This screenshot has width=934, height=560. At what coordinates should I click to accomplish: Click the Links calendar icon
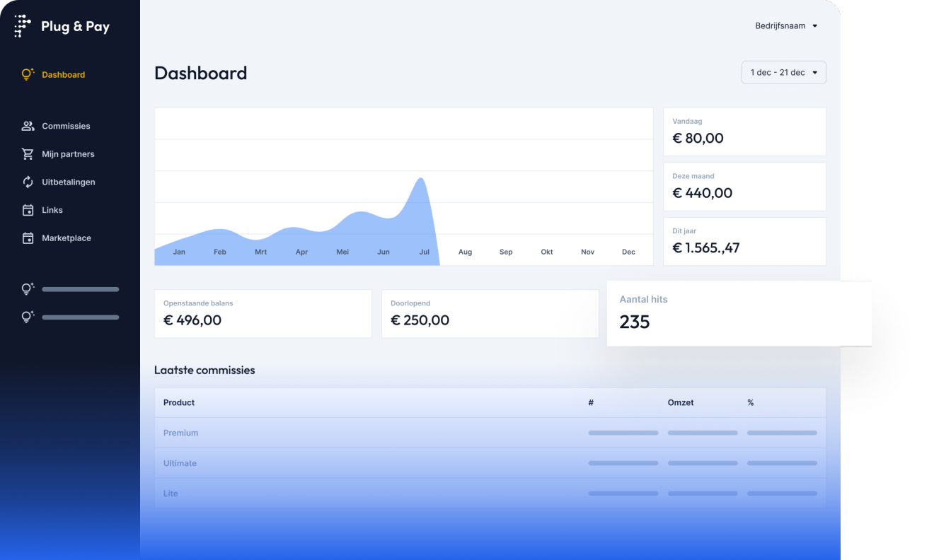[28, 210]
